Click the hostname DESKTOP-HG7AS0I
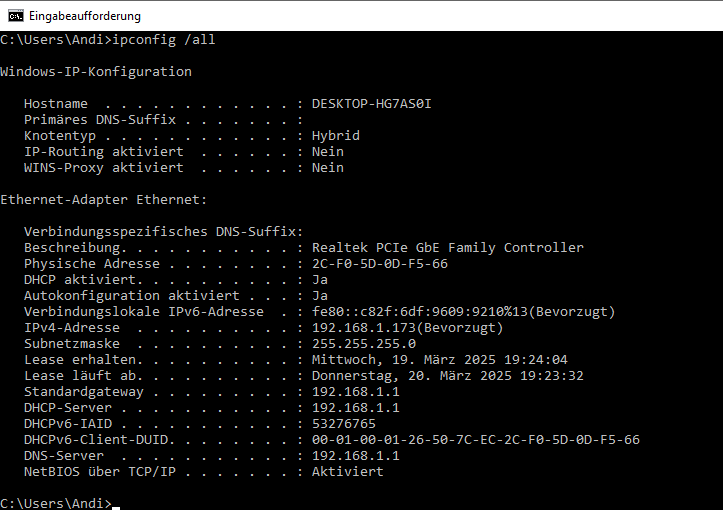723x510 pixels. coord(372,104)
